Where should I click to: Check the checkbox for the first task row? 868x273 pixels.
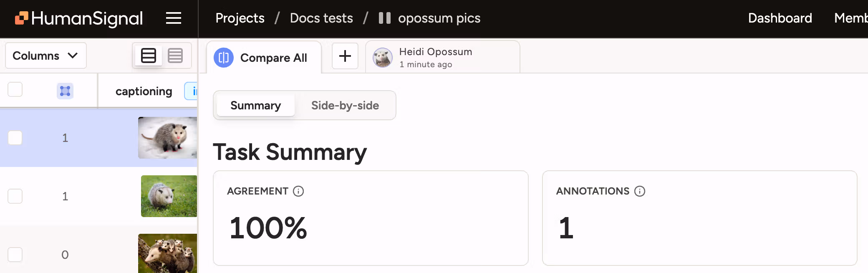[x=15, y=138]
